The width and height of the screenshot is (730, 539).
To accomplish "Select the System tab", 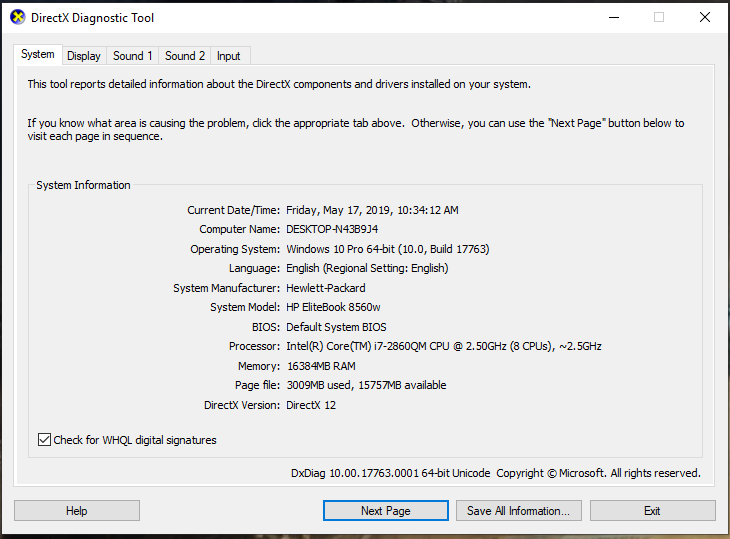I will coord(38,55).
